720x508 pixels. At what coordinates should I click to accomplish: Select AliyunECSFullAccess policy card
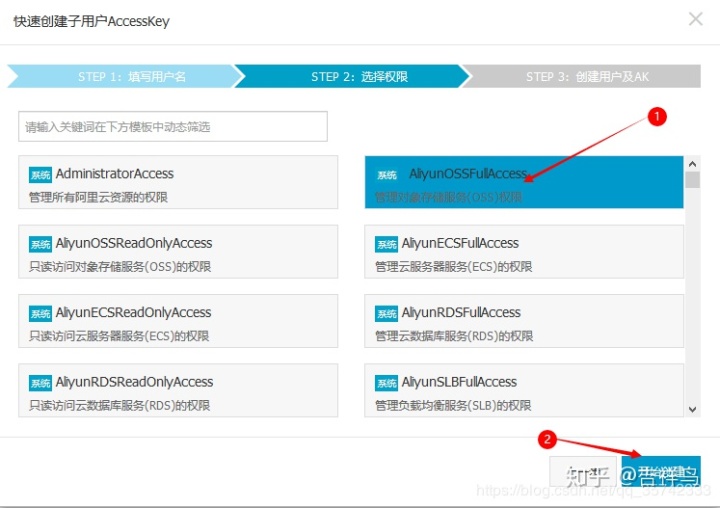coord(524,252)
